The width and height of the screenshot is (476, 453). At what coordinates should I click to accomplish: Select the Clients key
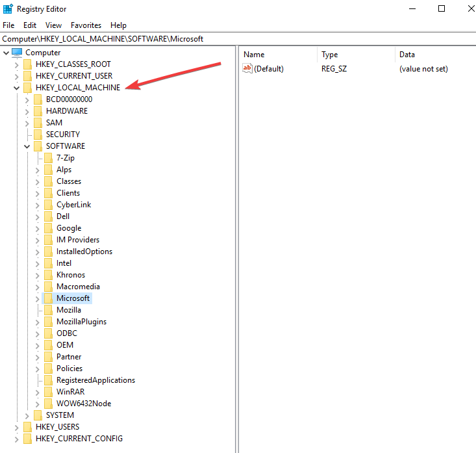click(x=68, y=193)
